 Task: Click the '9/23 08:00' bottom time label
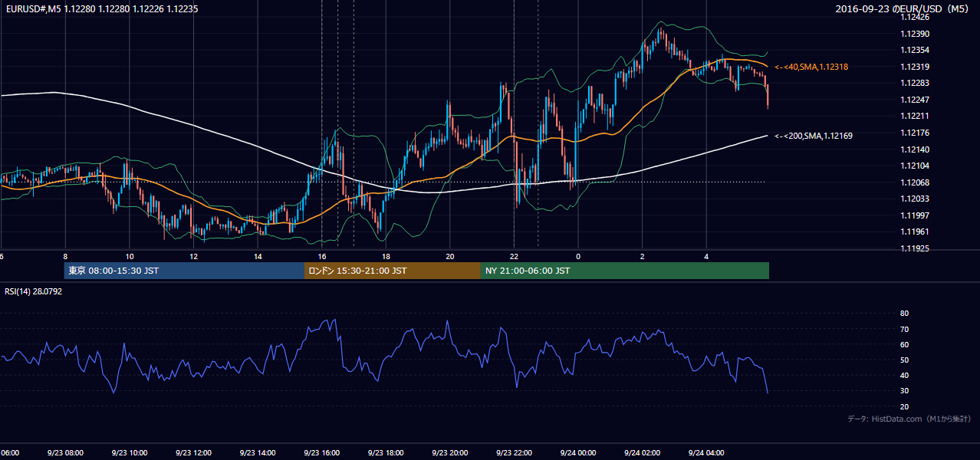pyautogui.click(x=64, y=453)
